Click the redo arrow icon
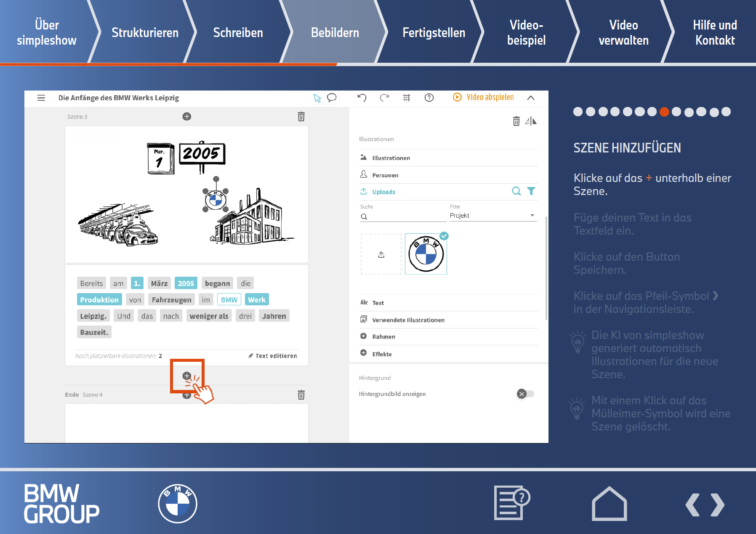The height and width of the screenshot is (534, 756). point(384,98)
